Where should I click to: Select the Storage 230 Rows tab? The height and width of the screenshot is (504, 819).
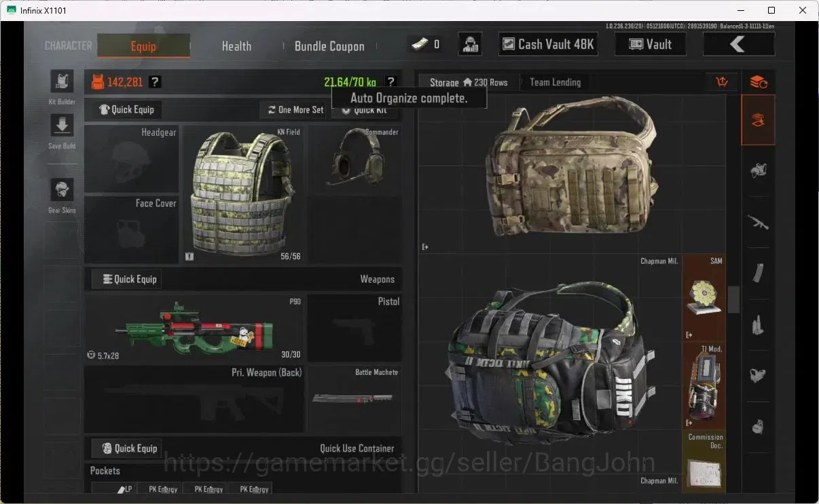469,82
